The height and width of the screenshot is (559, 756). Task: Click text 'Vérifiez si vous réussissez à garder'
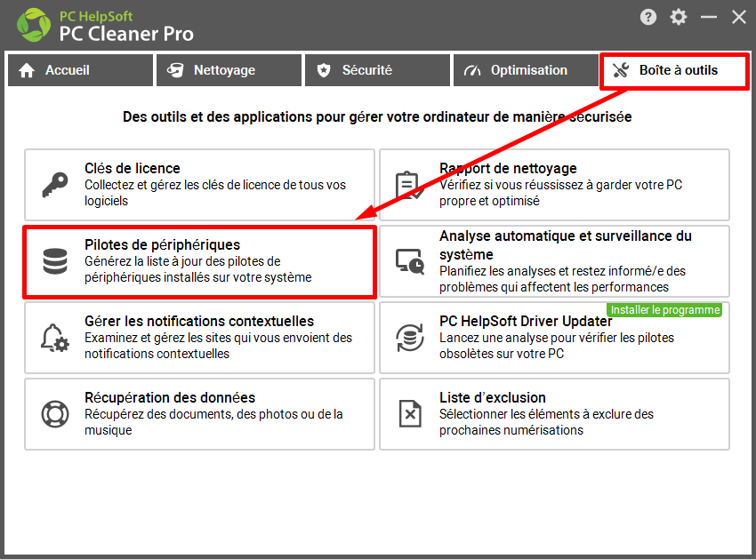coord(560,193)
